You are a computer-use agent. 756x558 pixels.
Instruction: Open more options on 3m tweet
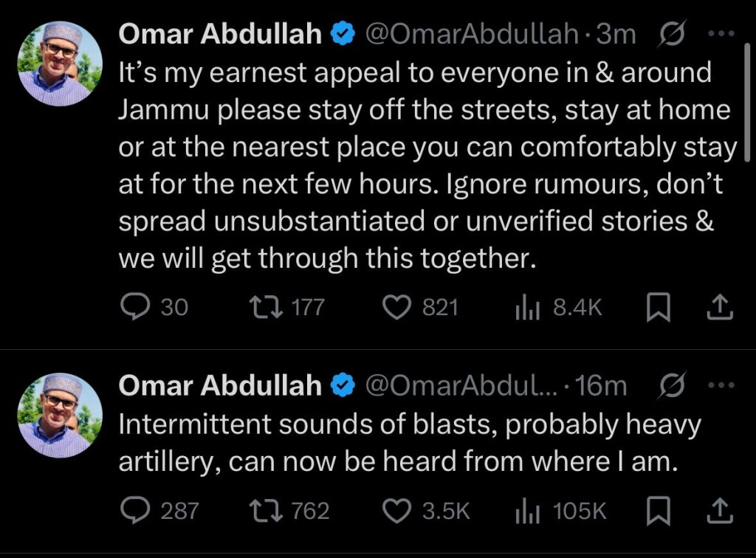(721, 34)
